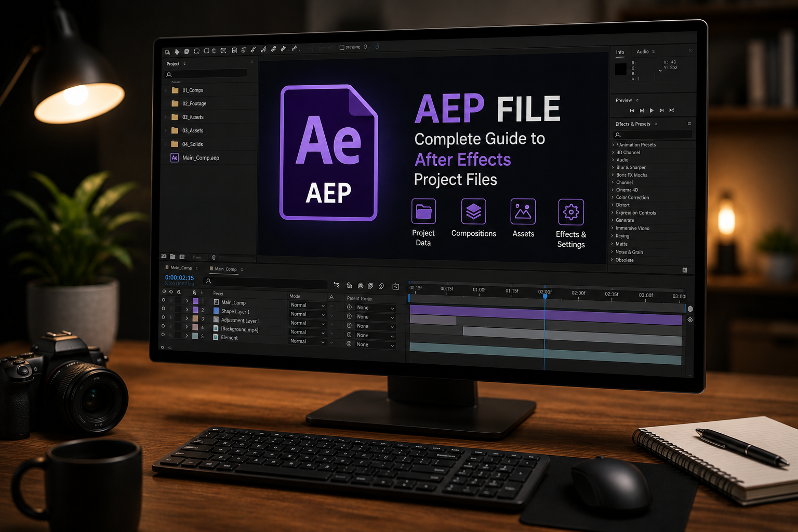The width and height of the screenshot is (798, 532).
Task: Hide the [Background.mp4] layer
Action: (x=163, y=326)
